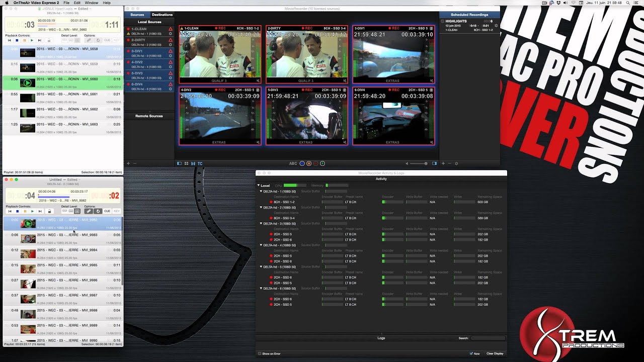This screenshot has width=644, height=362.
Task: Open the OnTheAir Video Express 2 app menu
Action: point(36,3)
